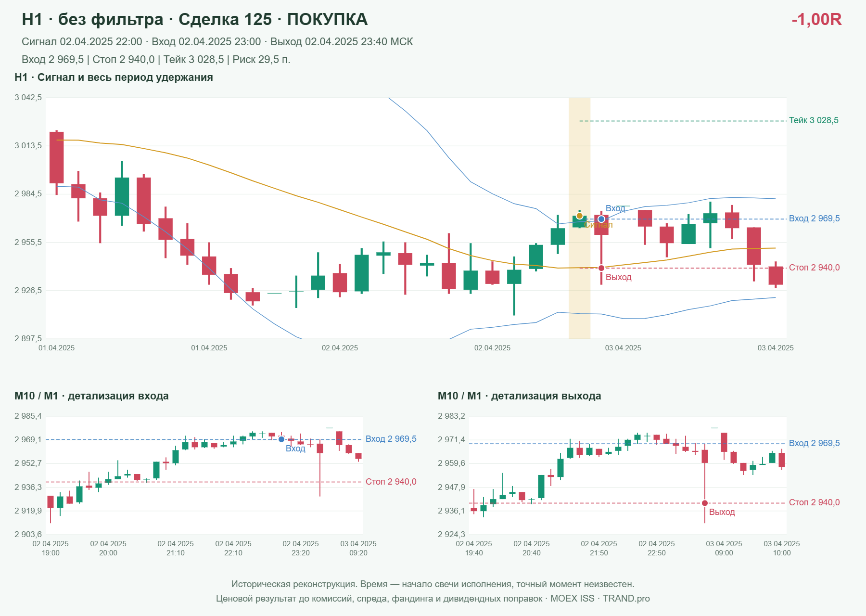
Task: Click the 'Сигнал' label on the H1 chart
Action: tap(599, 225)
